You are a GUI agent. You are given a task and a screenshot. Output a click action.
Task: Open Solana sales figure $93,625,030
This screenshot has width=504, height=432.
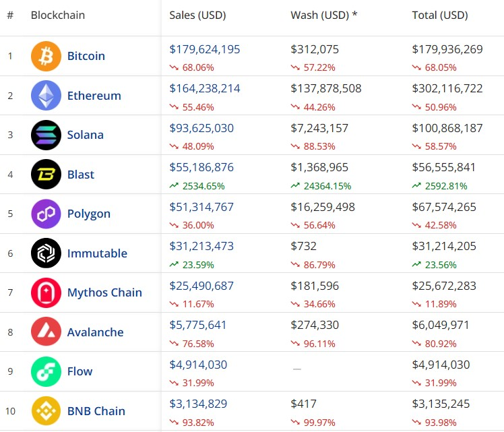[x=201, y=128]
